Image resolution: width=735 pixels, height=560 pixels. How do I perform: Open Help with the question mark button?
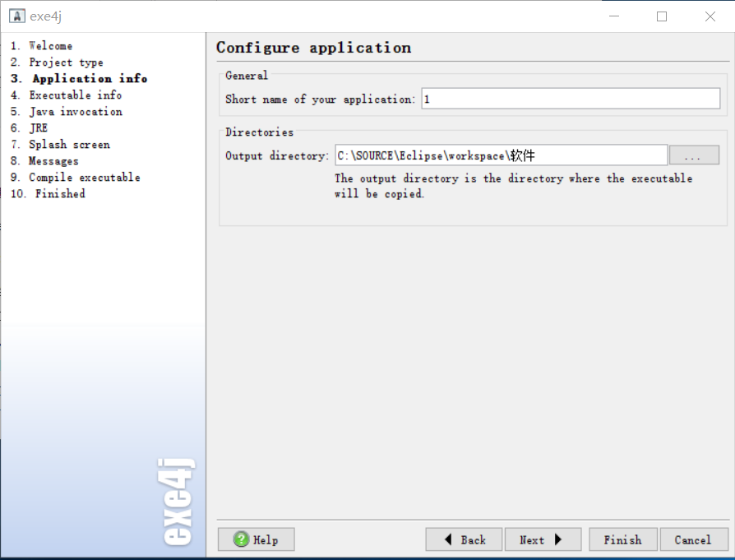click(x=256, y=539)
